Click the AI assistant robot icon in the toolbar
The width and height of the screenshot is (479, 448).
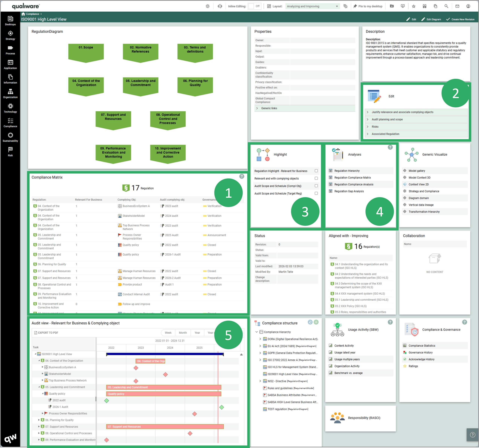tap(219, 6)
